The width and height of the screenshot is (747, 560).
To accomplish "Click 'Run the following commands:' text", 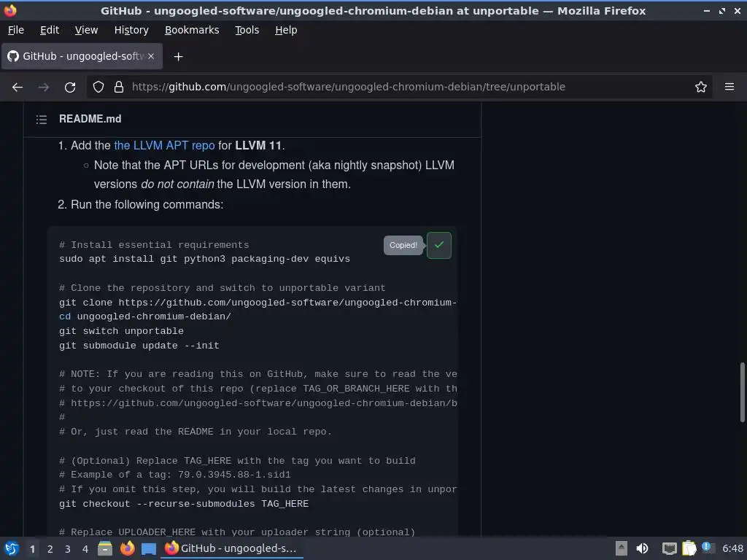I will pos(147,205).
